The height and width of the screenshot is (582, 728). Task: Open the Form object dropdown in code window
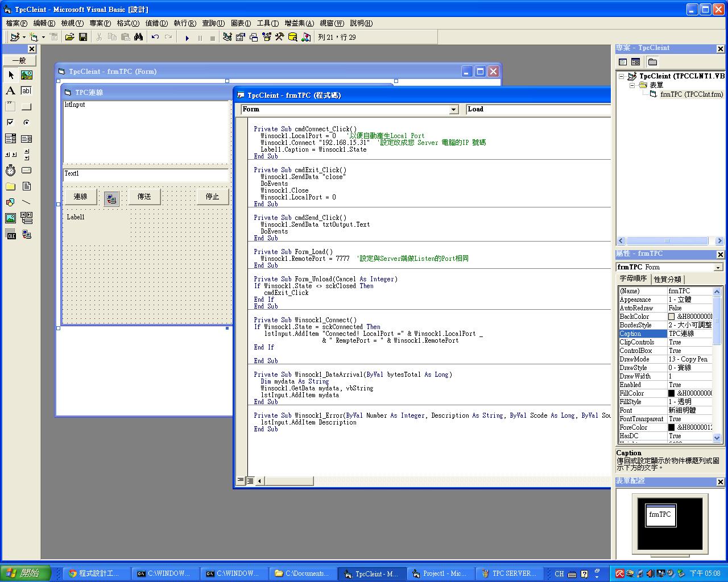[454, 110]
